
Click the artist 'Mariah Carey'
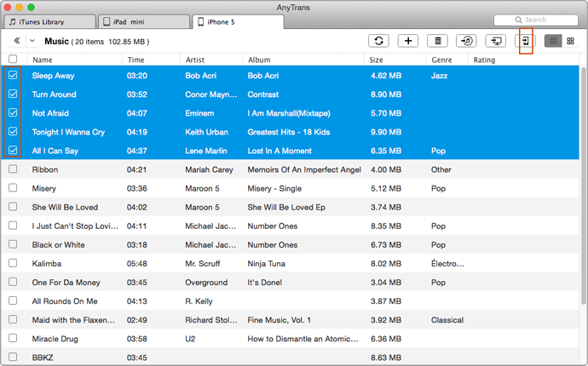(209, 169)
